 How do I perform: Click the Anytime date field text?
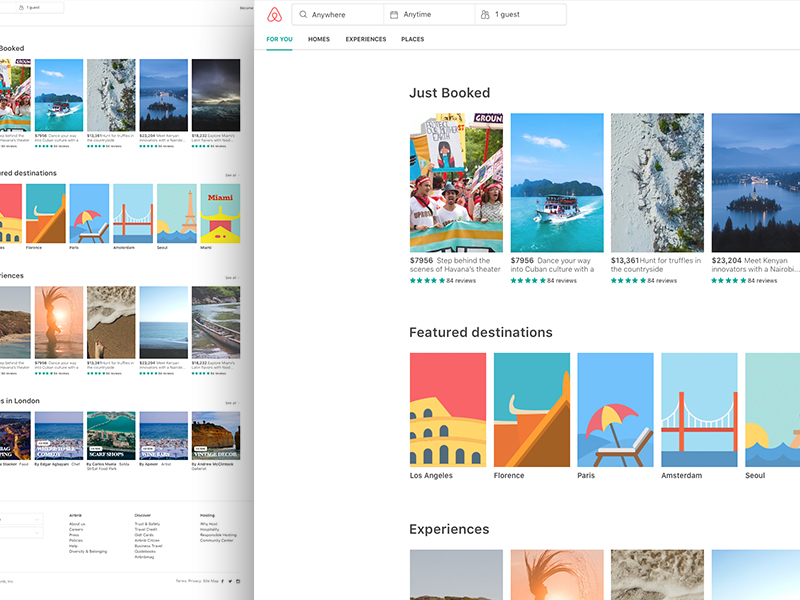(x=417, y=14)
